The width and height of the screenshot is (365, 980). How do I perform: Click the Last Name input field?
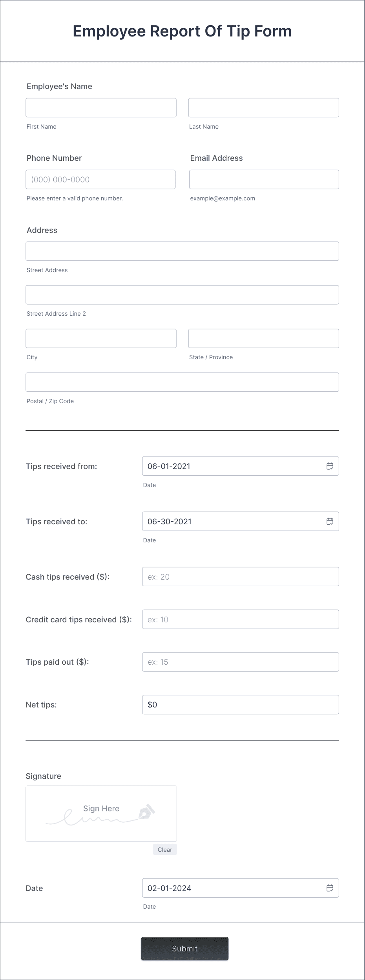263,107
